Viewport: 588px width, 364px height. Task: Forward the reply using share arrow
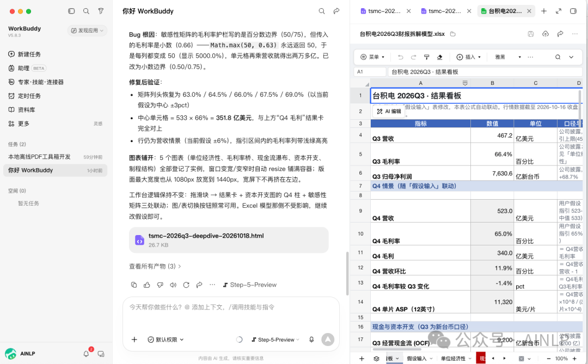click(x=199, y=285)
